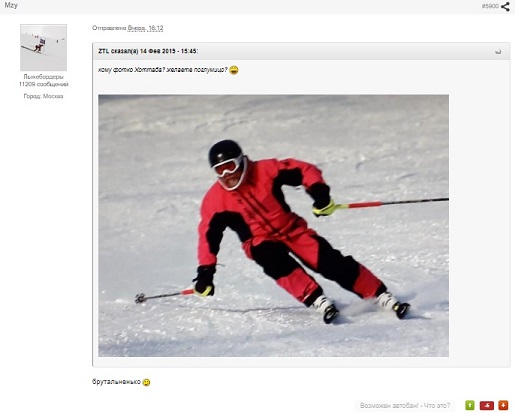Click the "Город: Москва" profile field
The width and height of the screenshot is (515, 414).
click(x=43, y=96)
